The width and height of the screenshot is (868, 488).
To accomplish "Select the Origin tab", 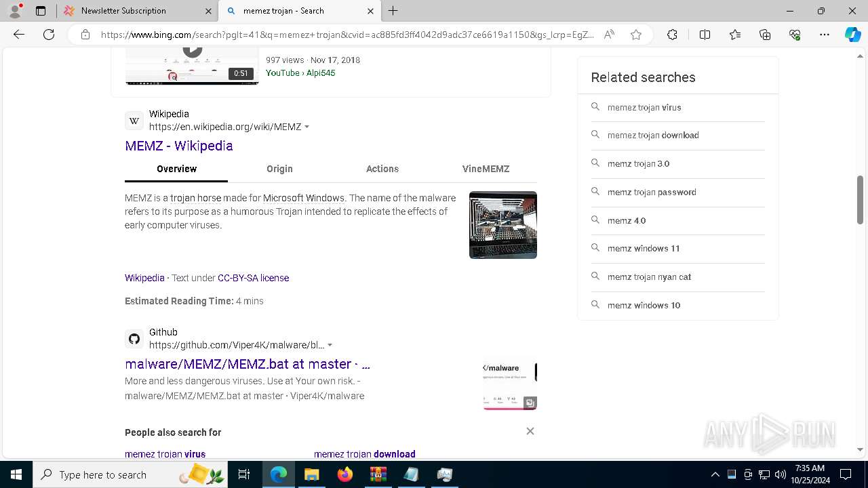I will click(279, 169).
